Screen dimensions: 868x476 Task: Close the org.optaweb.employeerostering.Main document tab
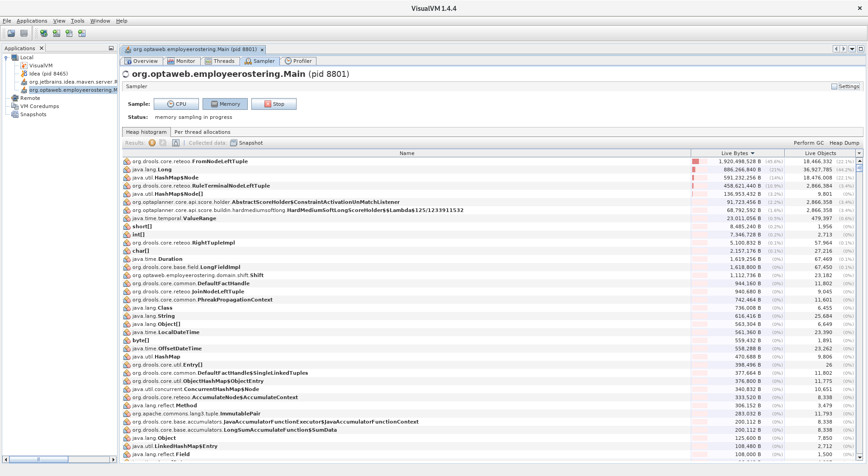point(262,50)
